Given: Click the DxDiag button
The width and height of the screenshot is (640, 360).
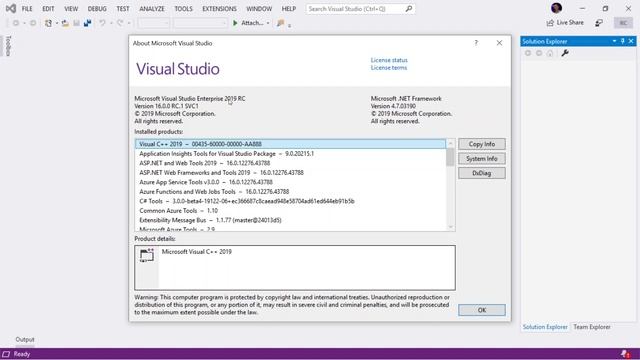Looking at the screenshot, I should (482, 173).
